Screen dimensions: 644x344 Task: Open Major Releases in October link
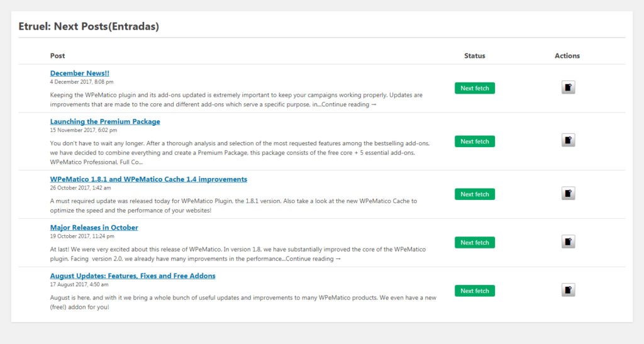pyautogui.click(x=94, y=228)
